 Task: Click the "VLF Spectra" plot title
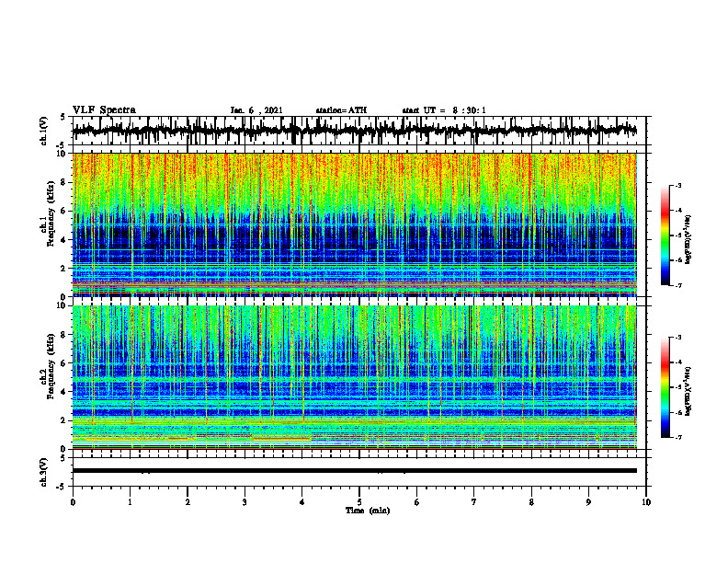[x=104, y=110]
